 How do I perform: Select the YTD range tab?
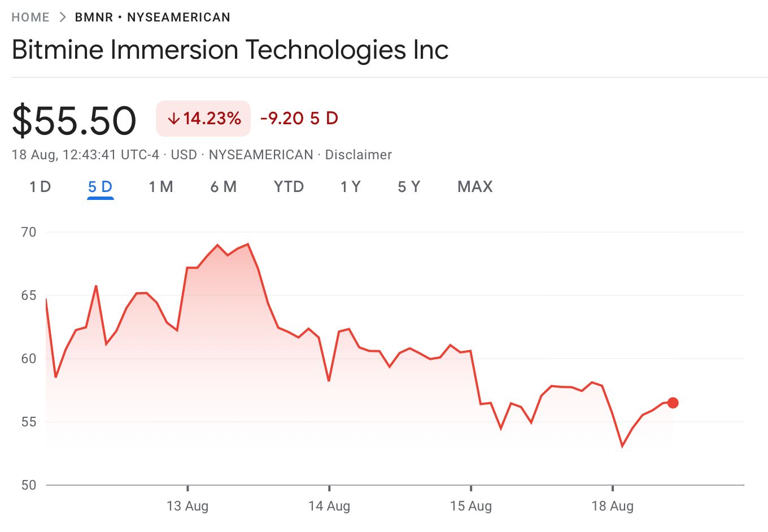click(289, 187)
